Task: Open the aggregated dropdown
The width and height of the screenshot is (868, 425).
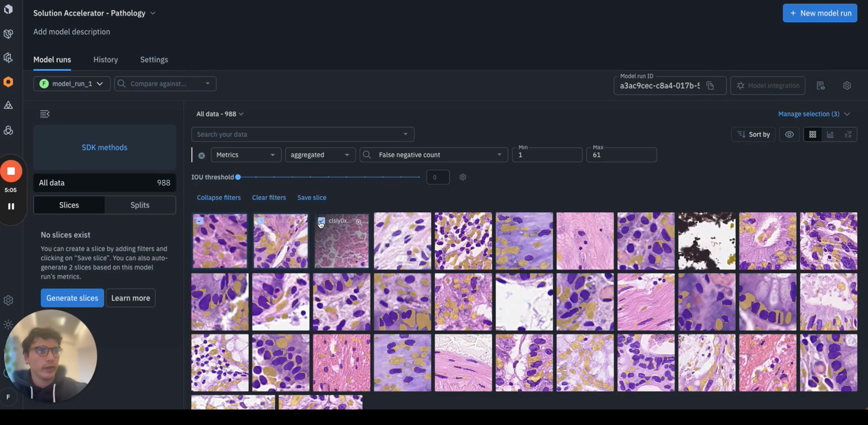Action: 320,155
